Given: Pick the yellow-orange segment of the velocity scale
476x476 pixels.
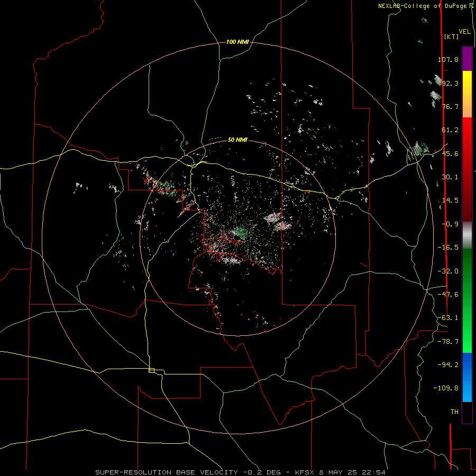Looking at the screenshot, I should [467, 94].
